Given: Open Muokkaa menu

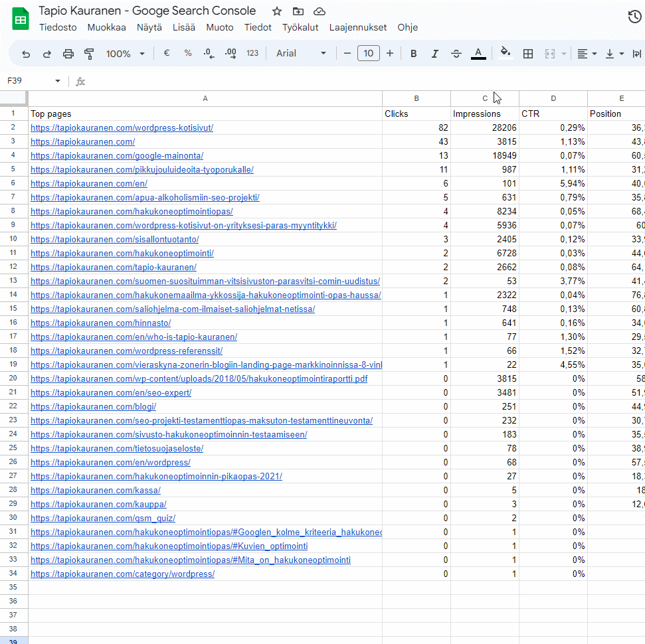Looking at the screenshot, I should pyautogui.click(x=106, y=27).
